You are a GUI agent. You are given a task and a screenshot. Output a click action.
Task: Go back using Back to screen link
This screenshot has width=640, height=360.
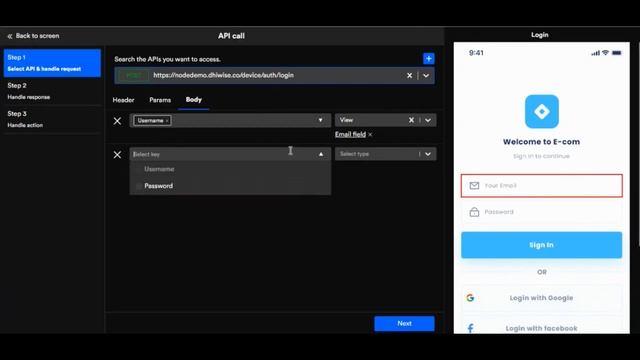(33, 36)
